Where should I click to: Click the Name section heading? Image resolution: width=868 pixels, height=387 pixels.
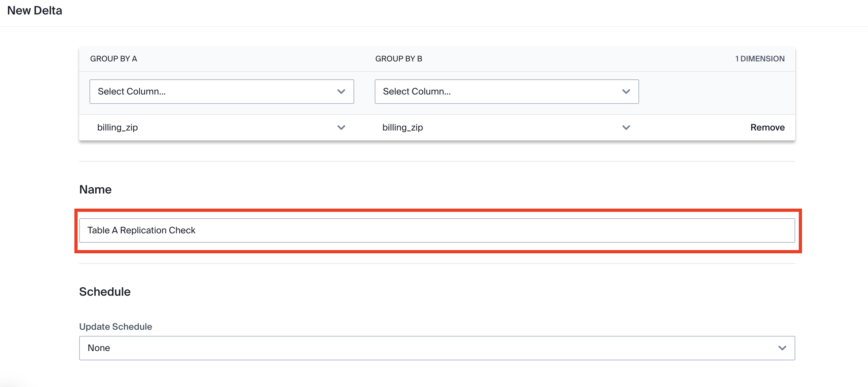click(95, 190)
